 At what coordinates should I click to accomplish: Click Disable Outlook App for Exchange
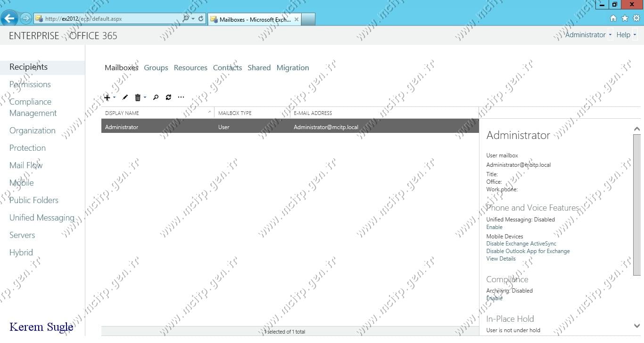tap(528, 251)
